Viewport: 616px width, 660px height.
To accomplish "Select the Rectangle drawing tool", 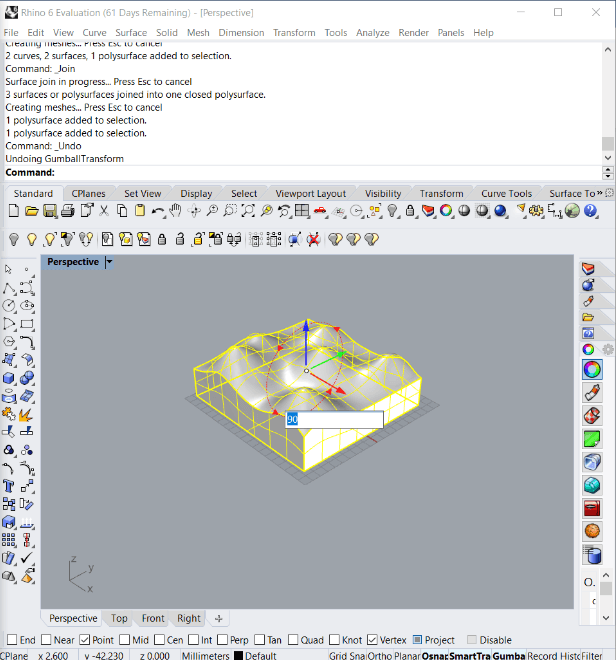I will coord(28,324).
